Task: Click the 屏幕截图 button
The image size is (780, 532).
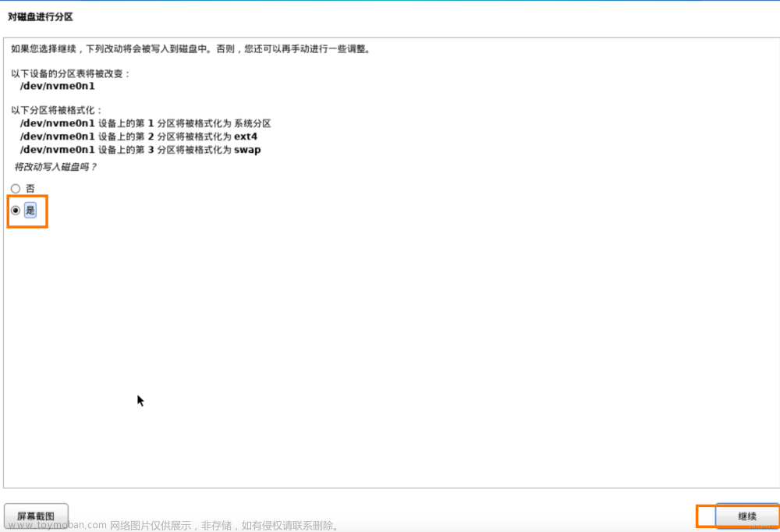Action: (36, 516)
